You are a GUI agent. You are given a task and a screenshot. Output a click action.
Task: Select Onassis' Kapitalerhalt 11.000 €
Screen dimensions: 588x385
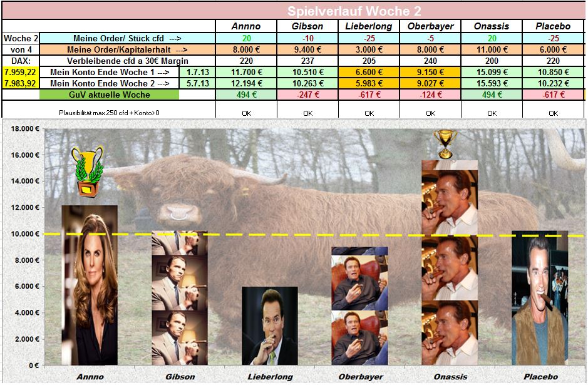pos(492,49)
